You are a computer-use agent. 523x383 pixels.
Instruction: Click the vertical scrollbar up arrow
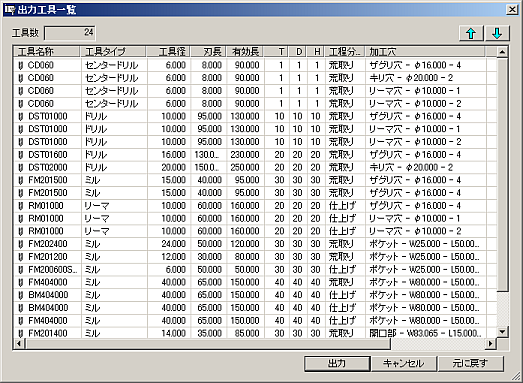[502, 52]
